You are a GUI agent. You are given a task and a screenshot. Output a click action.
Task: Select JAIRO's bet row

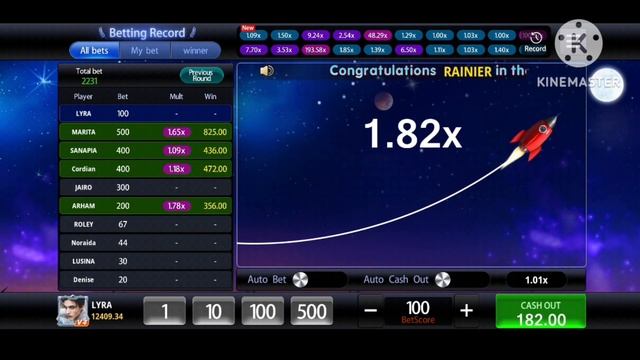pyautogui.click(x=146, y=187)
